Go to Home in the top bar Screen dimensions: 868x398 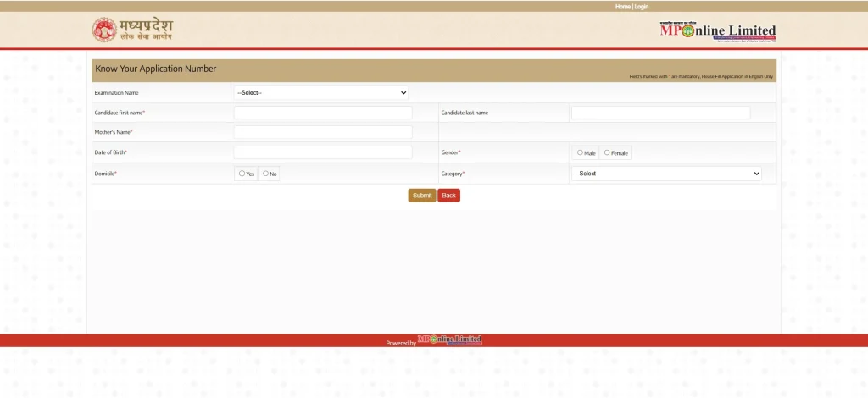pos(622,7)
